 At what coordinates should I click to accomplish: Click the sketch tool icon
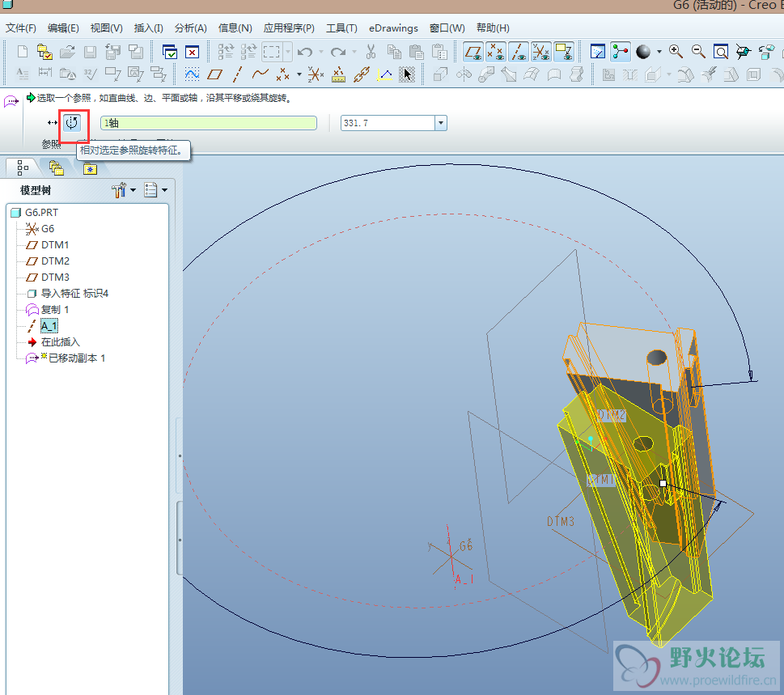point(193,74)
